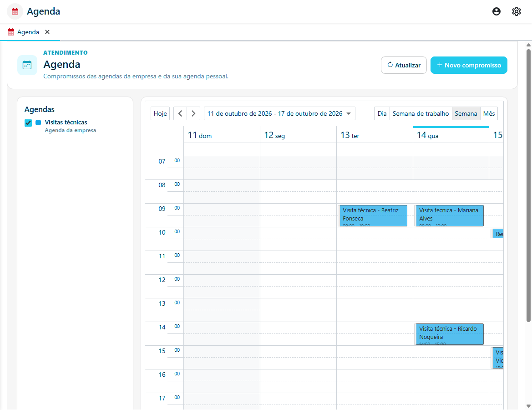Close the Agenda tab
The image size is (532, 410).
click(x=47, y=32)
